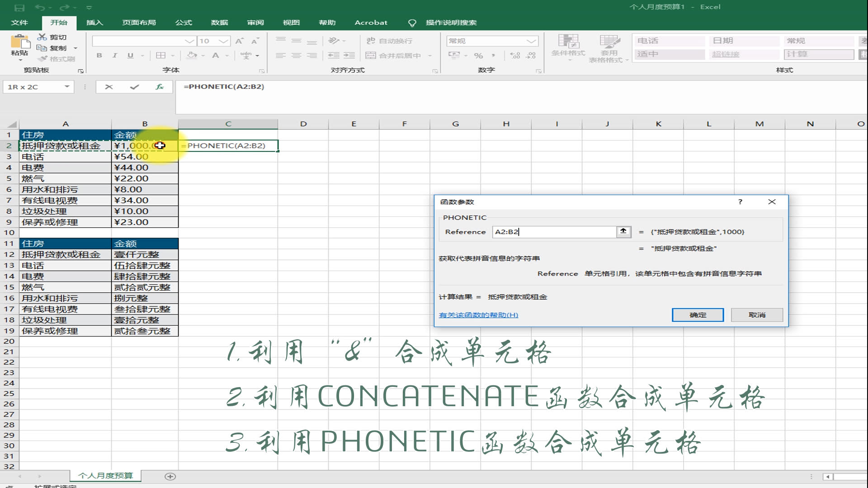Image resolution: width=868 pixels, height=488 pixels.
Task: Open the font size dropdown
Action: coord(224,41)
